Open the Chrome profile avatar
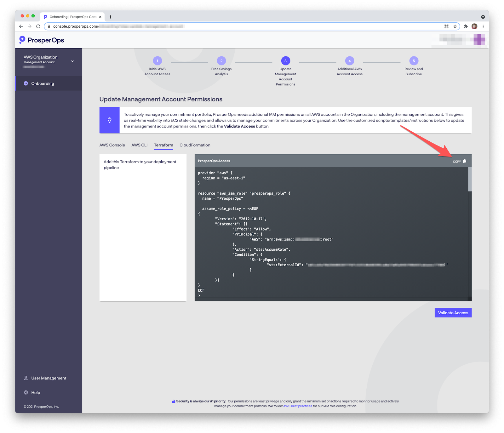Image resolution: width=504 pixels, height=433 pixels. [474, 26]
